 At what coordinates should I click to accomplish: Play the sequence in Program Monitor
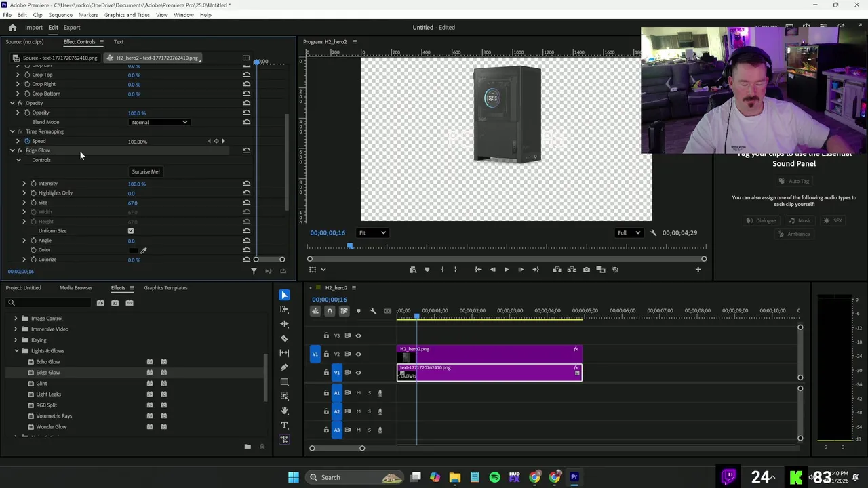point(506,270)
